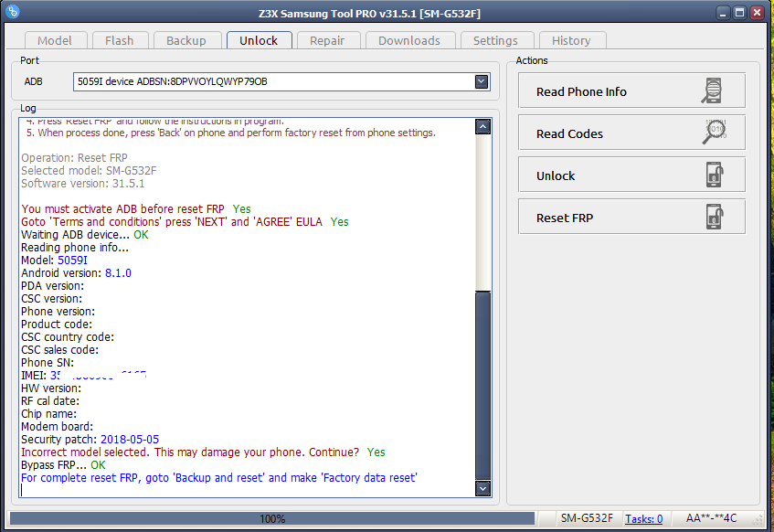
Task: Click the 'Android version: 8.1.0' log line
Action: click(76, 273)
